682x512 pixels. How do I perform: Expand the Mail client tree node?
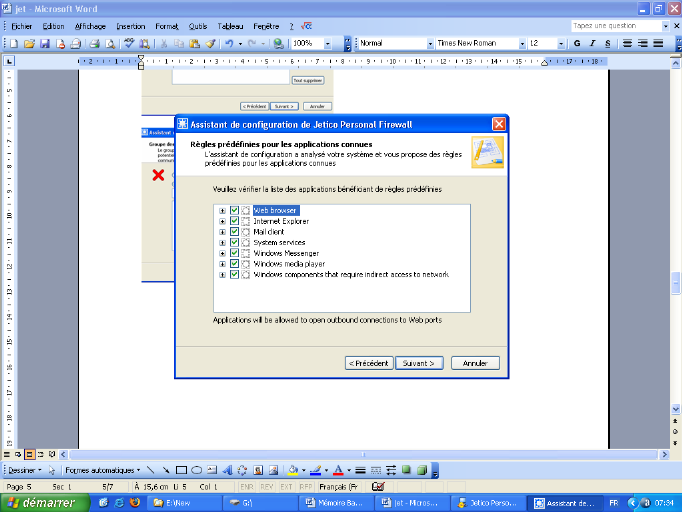click(x=222, y=232)
